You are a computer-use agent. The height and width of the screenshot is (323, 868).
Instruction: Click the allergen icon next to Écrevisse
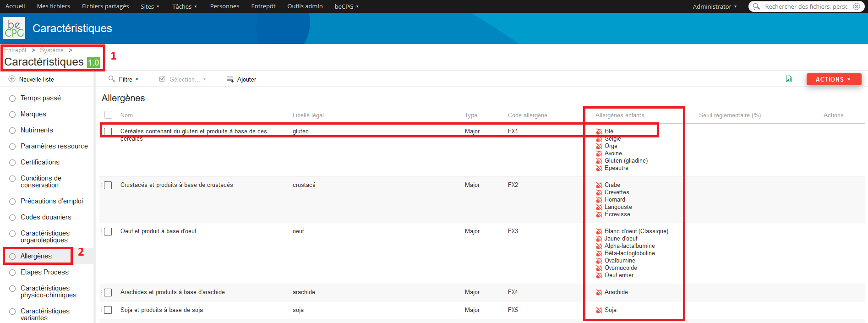[x=599, y=214]
